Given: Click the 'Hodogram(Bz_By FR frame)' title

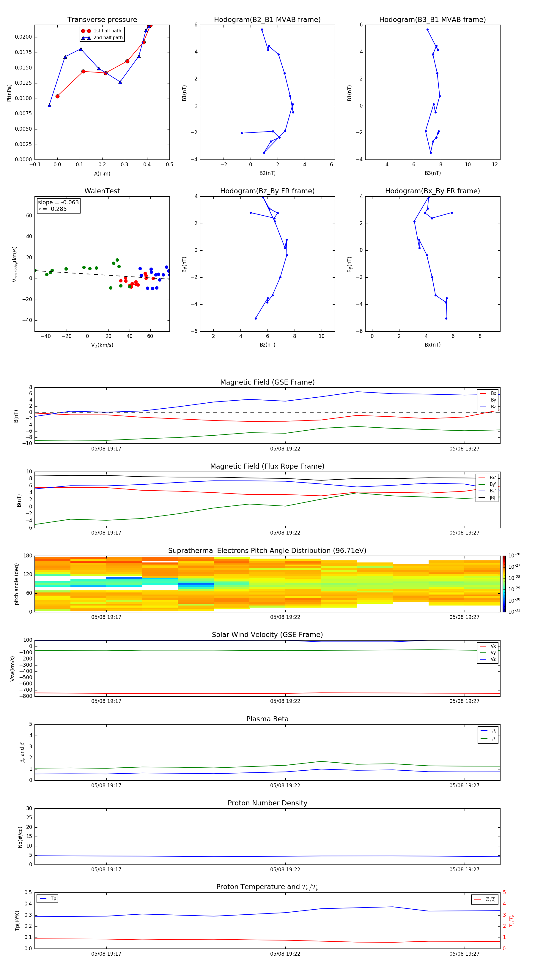Looking at the screenshot, I should click(x=267, y=191).
